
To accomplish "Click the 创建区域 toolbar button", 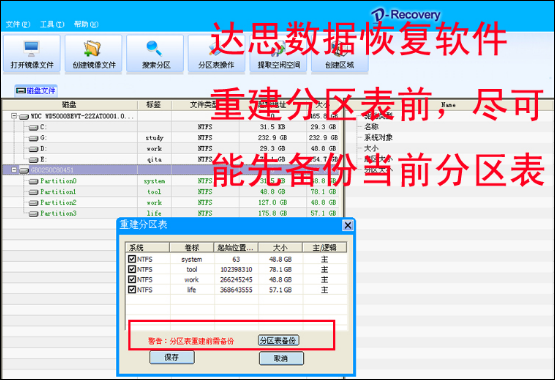I will tap(340, 54).
